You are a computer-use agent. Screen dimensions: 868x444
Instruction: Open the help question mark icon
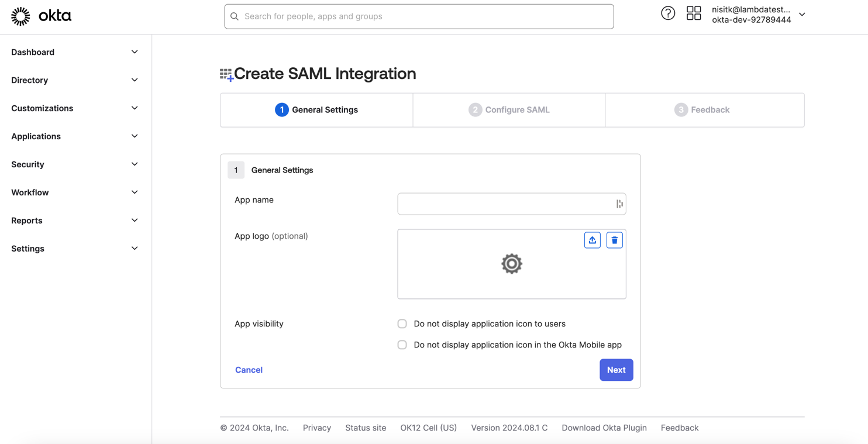coord(668,13)
